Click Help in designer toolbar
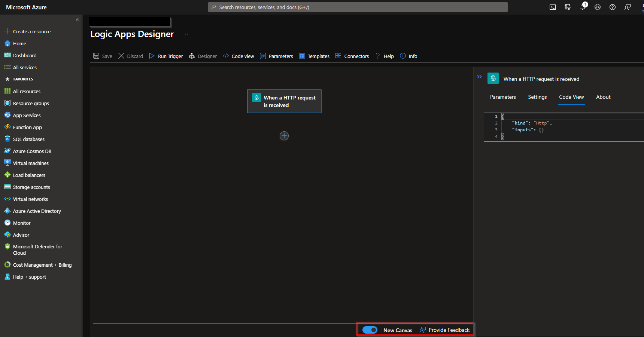 [385, 56]
